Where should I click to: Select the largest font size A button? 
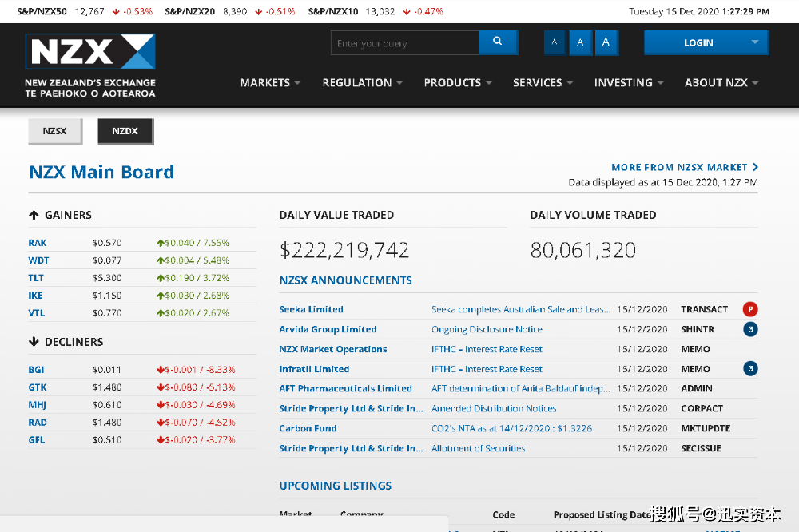pyautogui.click(x=606, y=42)
